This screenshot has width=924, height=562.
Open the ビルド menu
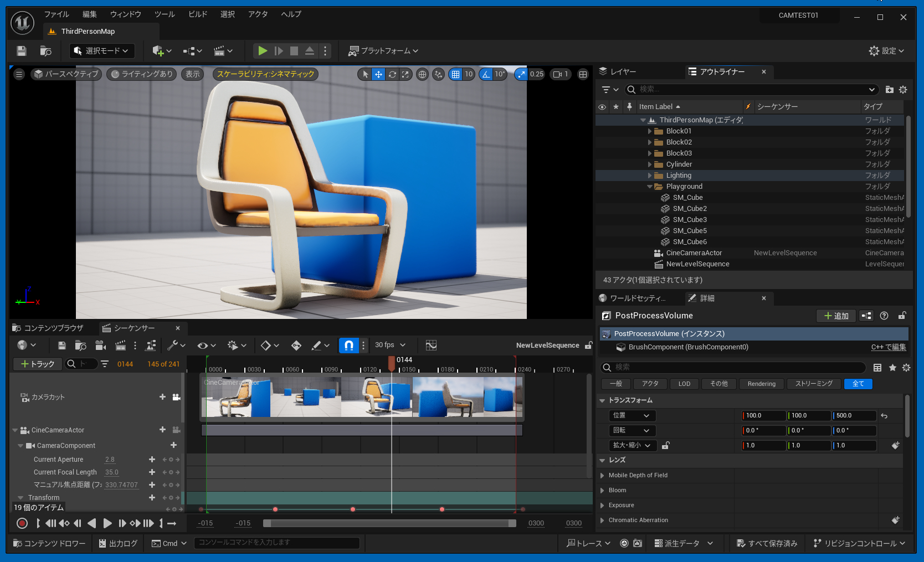click(197, 14)
